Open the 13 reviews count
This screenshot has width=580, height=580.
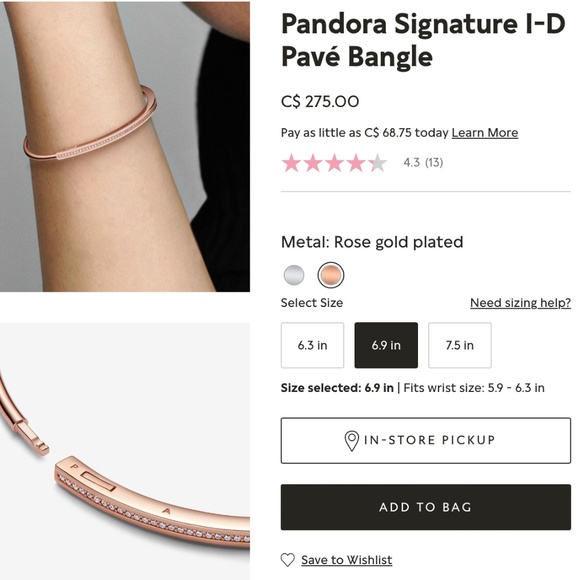point(434,162)
